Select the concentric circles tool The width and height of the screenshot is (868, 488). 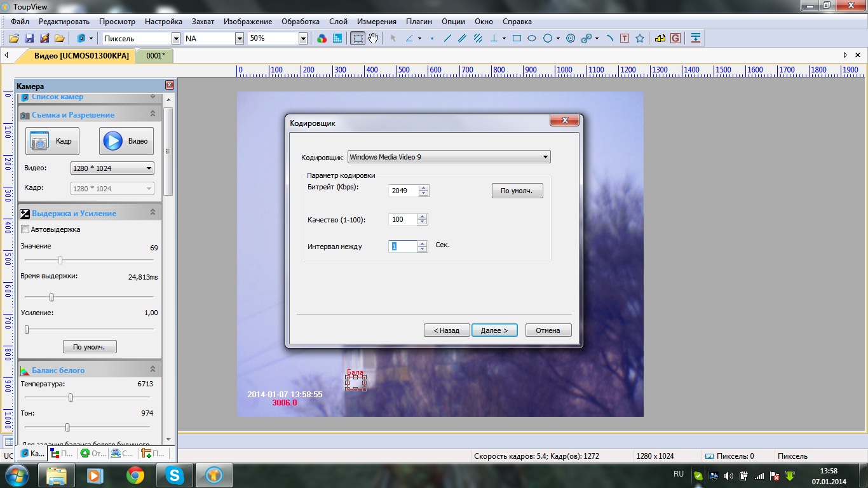571,38
